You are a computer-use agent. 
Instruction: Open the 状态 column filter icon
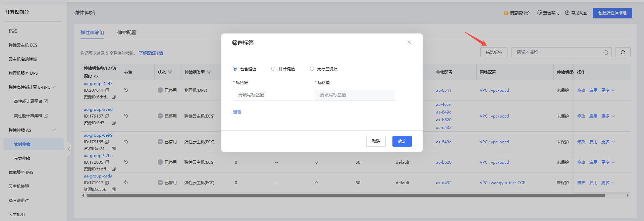[170, 72]
